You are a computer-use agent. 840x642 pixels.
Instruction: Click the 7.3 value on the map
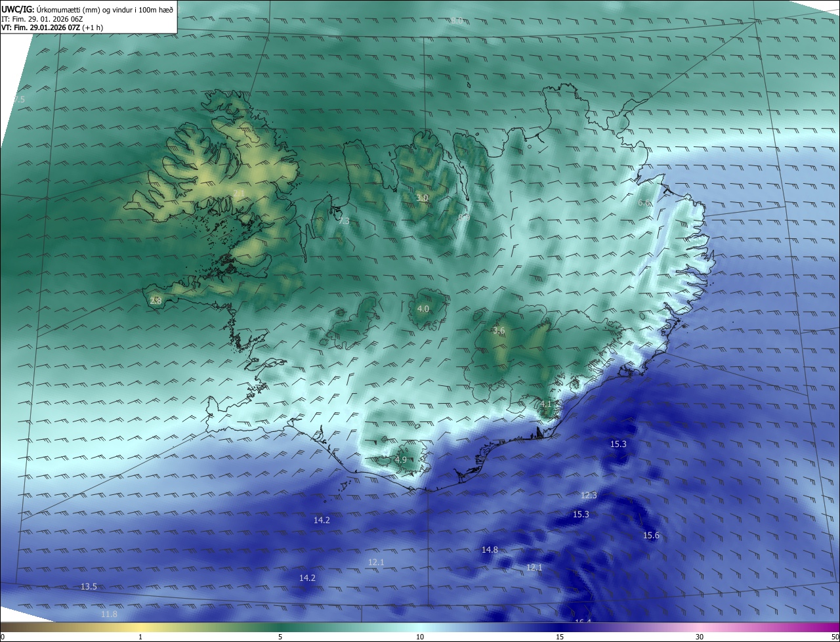tap(344, 221)
